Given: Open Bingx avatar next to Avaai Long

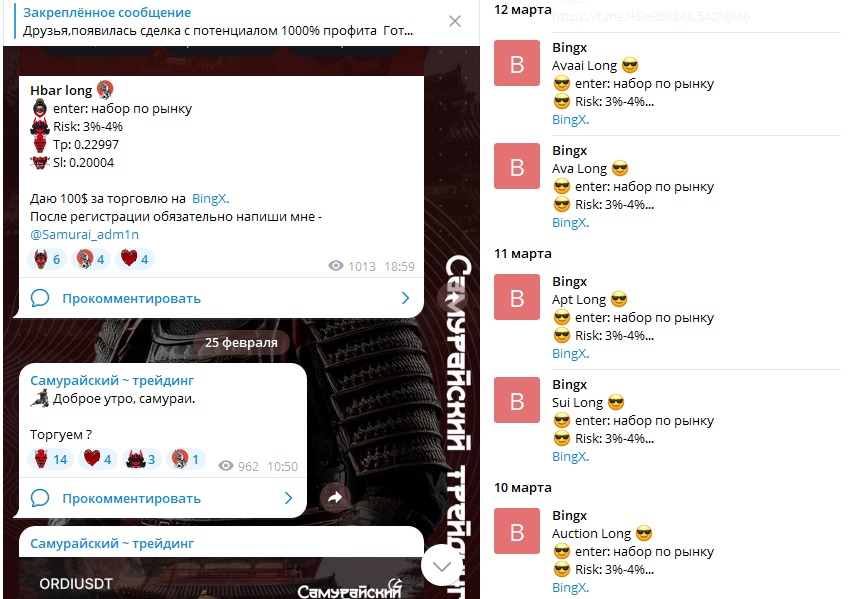Looking at the screenshot, I should point(517,63).
